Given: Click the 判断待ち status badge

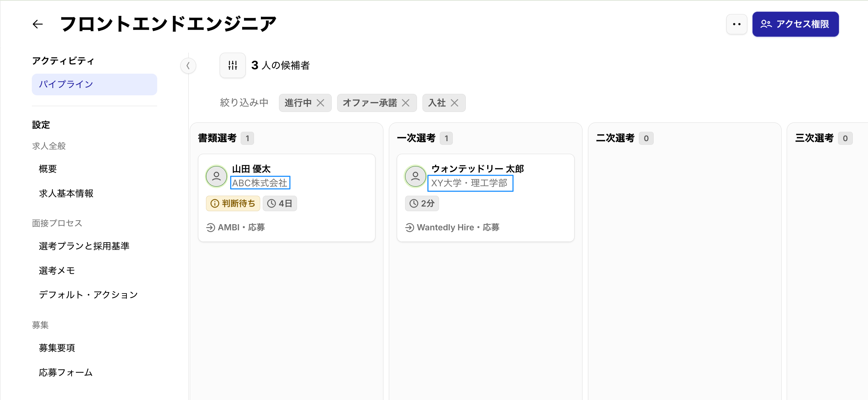Looking at the screenshot, I should point(233,204).
